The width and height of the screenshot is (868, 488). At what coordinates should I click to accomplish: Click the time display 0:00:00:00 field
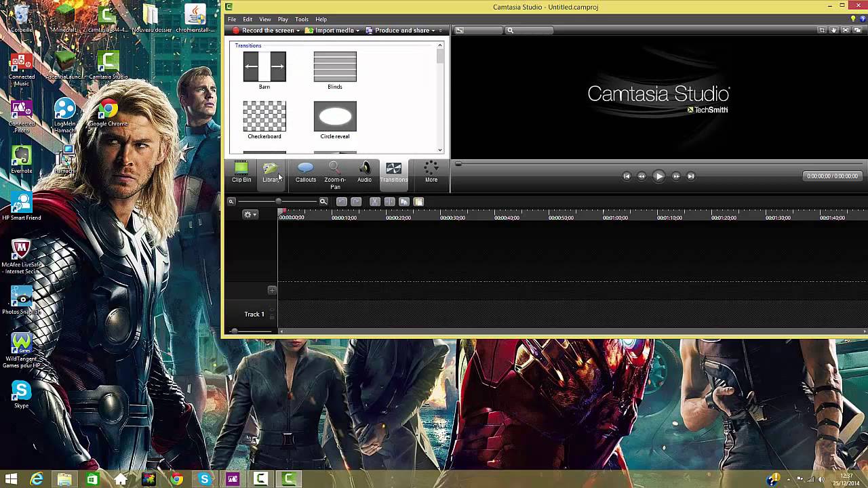832,176
